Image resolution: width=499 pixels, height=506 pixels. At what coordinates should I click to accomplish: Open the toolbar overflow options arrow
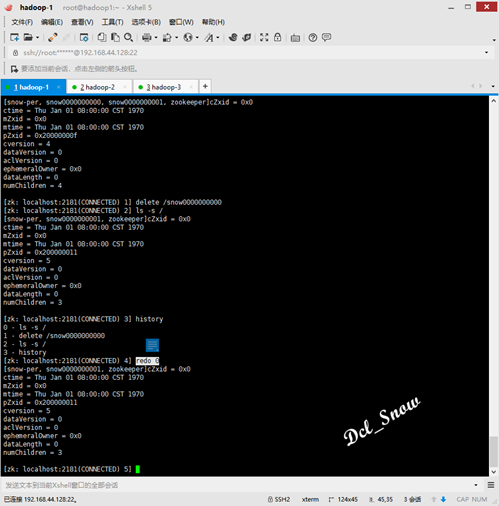pyautogui.click(x=494, y=40)
